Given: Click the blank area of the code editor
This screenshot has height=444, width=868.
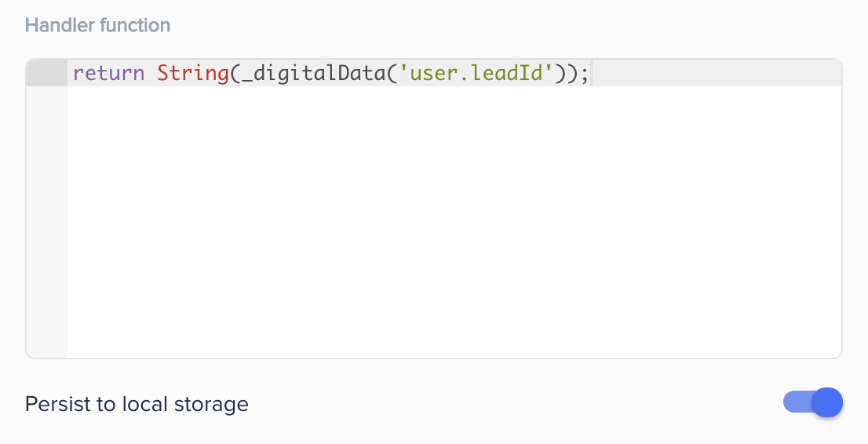Looking at the screenshot, I should 454,221.
